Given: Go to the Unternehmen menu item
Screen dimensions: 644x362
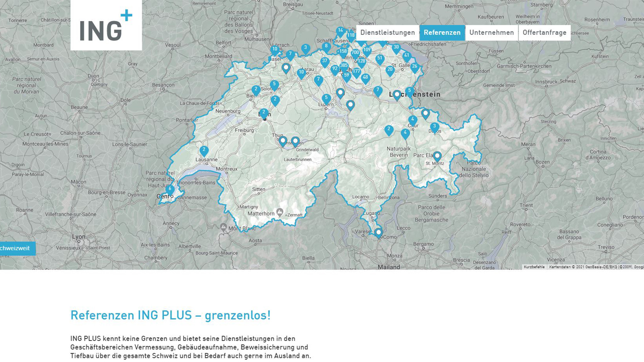Looking at the screenshot, I should (491, 33).
